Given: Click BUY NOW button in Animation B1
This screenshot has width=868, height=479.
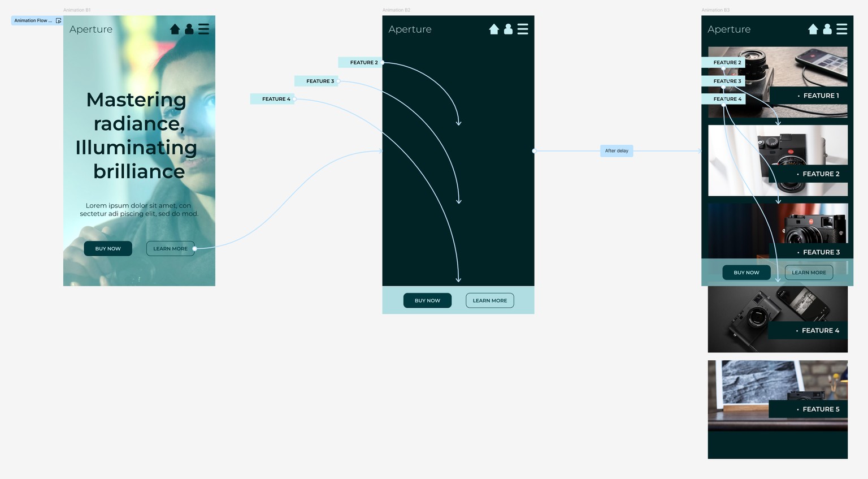Looking at the screenshot, I should click(x=108, y=248).
